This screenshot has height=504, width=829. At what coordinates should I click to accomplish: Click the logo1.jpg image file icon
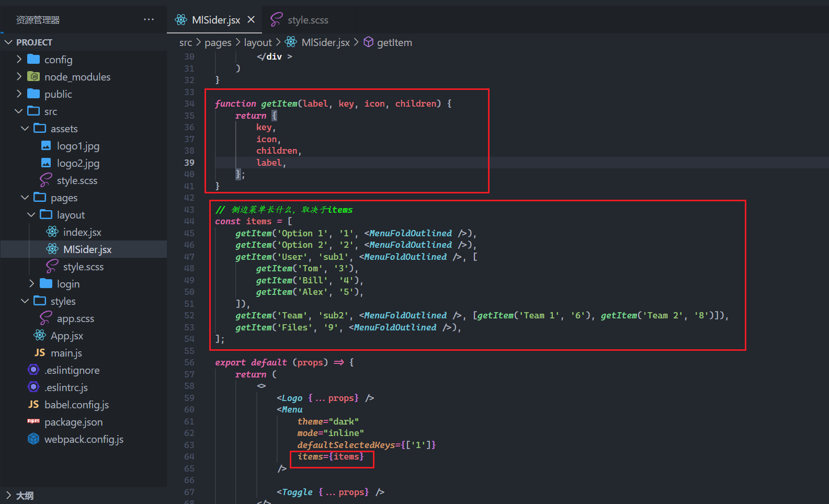pyautogui.click(x=46, y=145)
